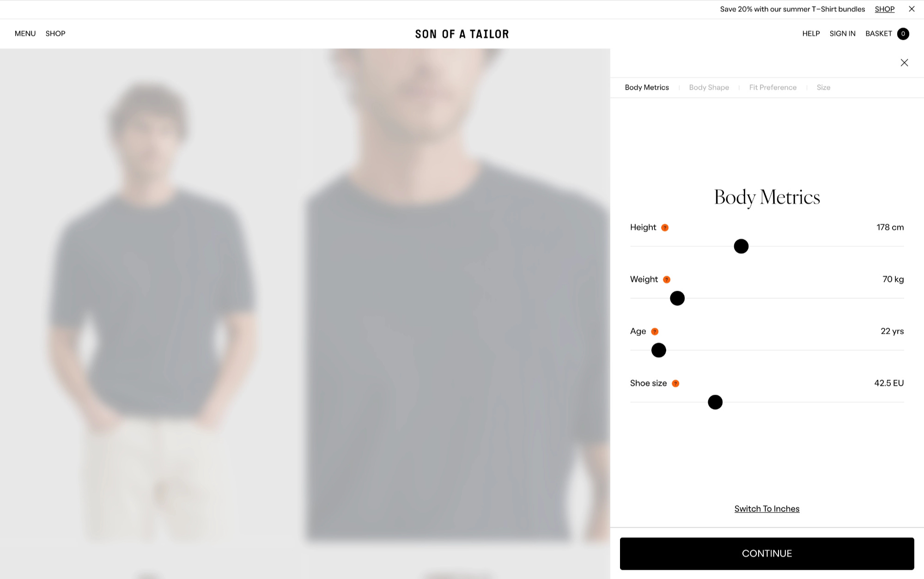Image resolution: width=924 pixels, height=579 pixels.
Task: Select the Body Metrics tab
Action: point(647,87)
